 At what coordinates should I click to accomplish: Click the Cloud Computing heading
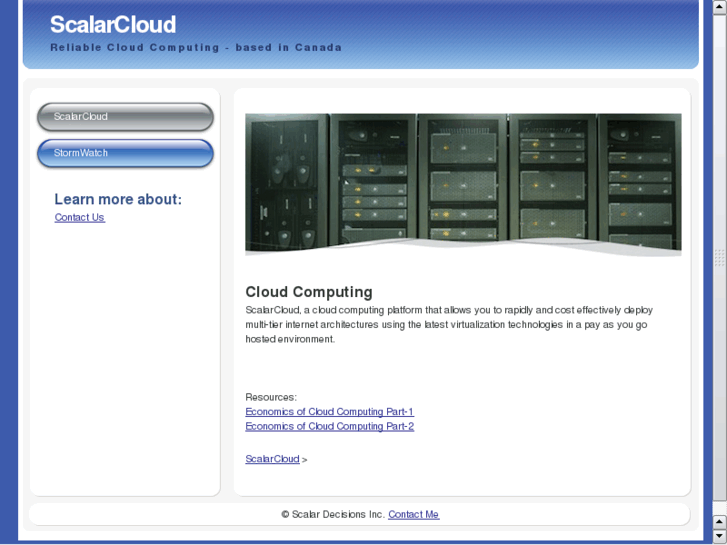309,292
